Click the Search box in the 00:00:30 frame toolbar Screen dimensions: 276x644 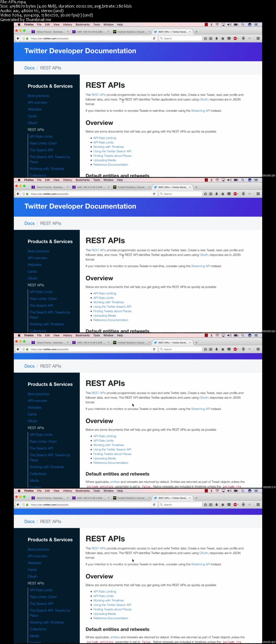click(180, 39)
